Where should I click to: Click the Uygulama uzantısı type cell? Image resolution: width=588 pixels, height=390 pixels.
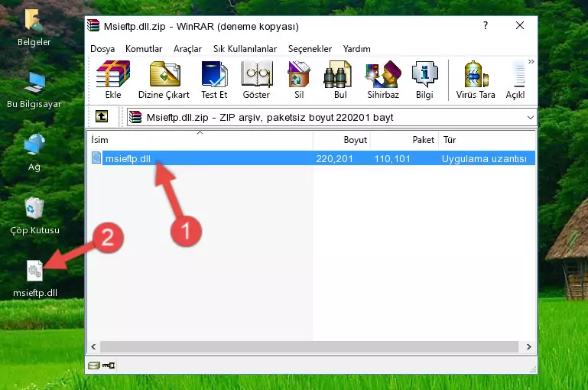(484, 159)
